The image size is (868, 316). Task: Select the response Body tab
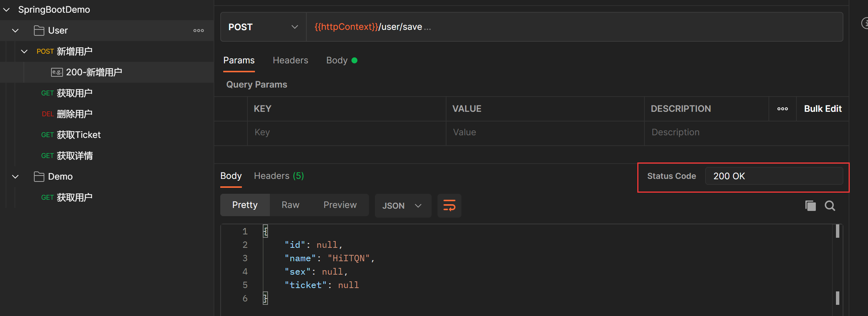[231, 176]
